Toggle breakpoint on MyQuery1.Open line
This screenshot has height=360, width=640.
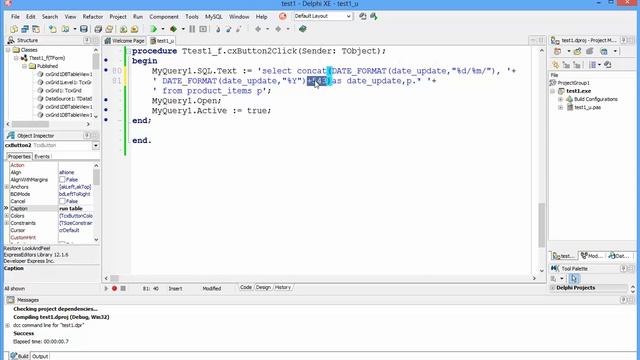click(x=106, y=100)
